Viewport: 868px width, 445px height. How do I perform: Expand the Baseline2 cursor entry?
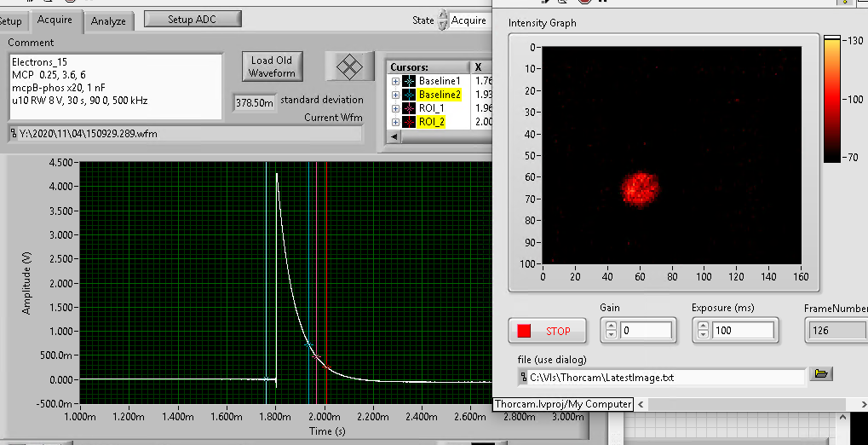click(395, 95)
